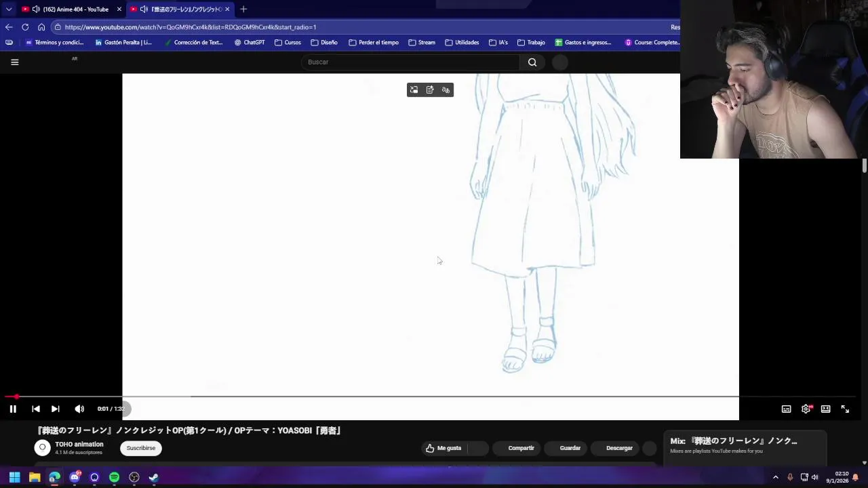Viewport: 868px width, 488px height.
Task: Open File Explorer from the taskbar
Action: tap(35, 477)
